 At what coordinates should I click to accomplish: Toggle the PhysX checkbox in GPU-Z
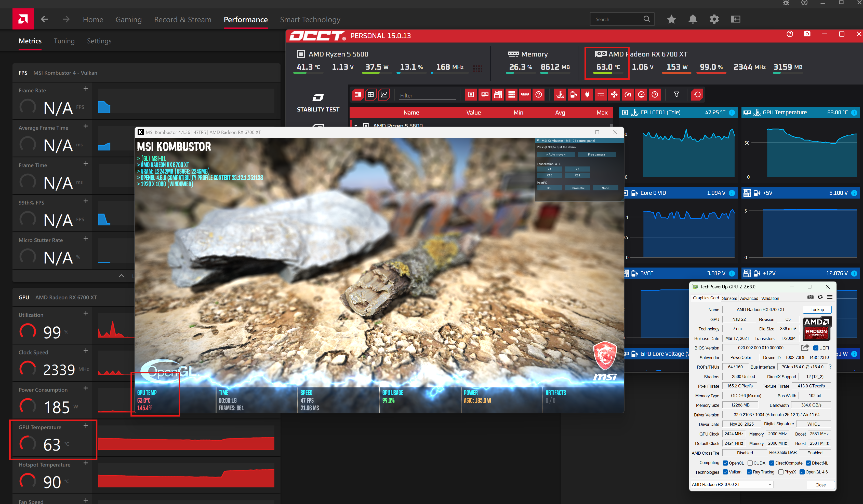(x=781, y=472)
